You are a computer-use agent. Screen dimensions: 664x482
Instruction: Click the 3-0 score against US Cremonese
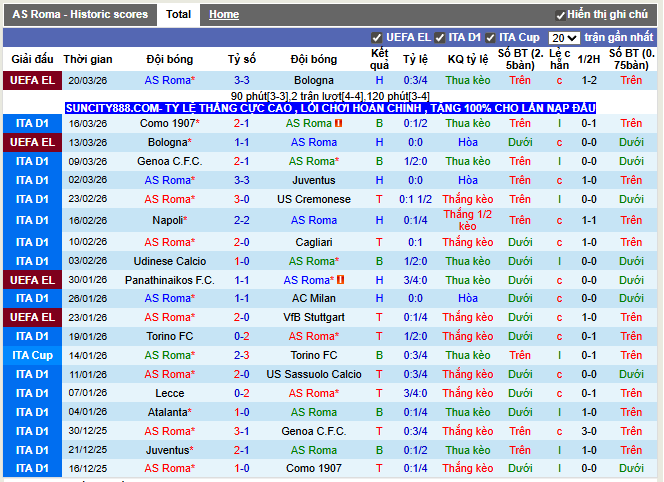[x=242, y=200]
